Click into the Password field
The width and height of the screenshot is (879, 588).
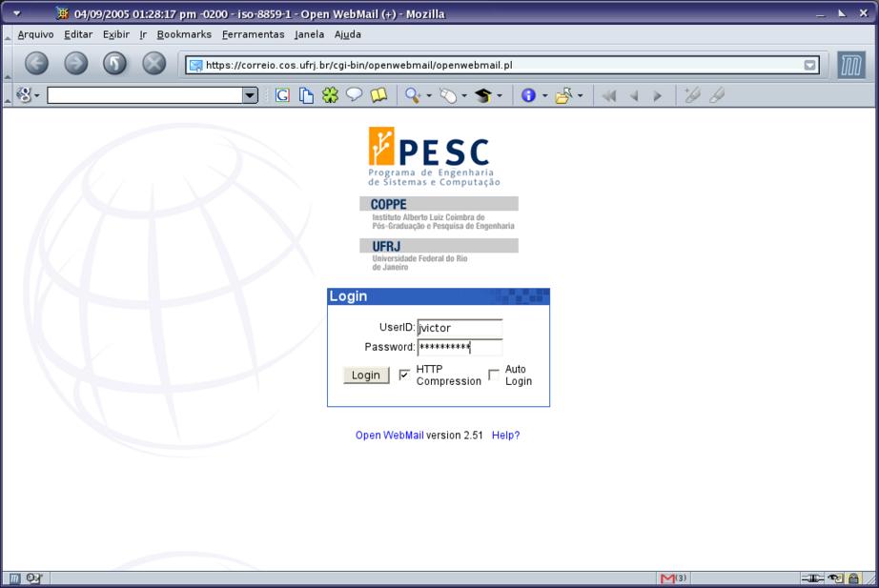pos(460,347)
